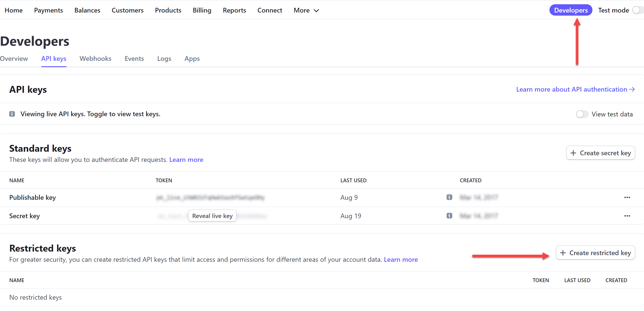644x311 pixels.
Task: Open Products section
Action: pos(168,10)
